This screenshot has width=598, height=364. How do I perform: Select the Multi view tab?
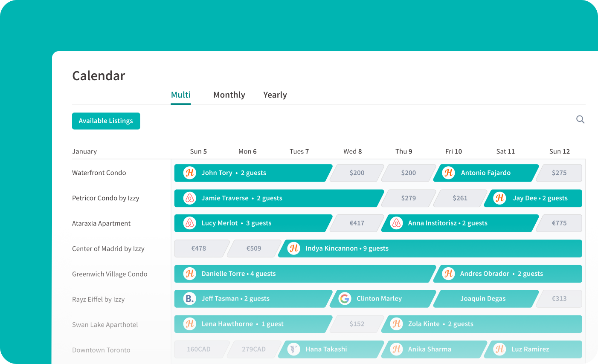click(x=180, y=95)
